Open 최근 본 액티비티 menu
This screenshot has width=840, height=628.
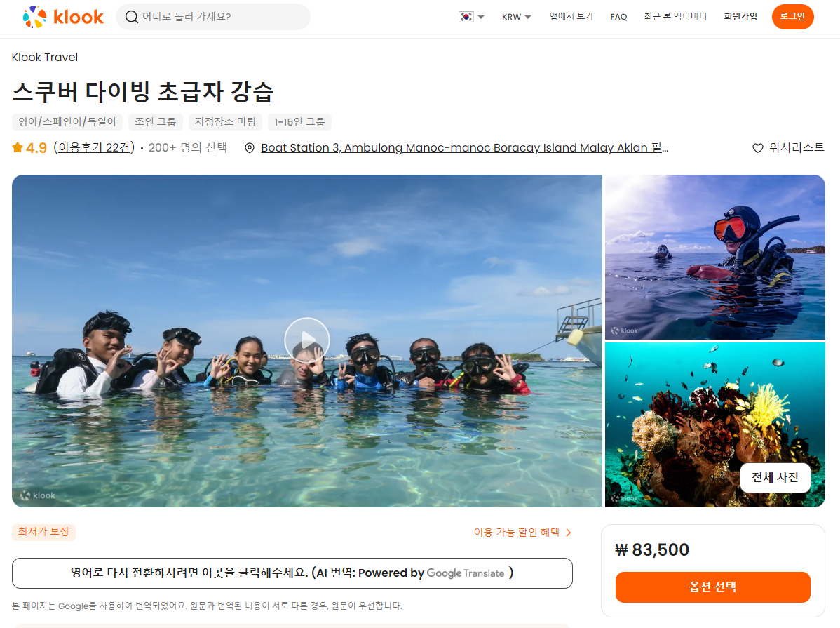point(675,17)
